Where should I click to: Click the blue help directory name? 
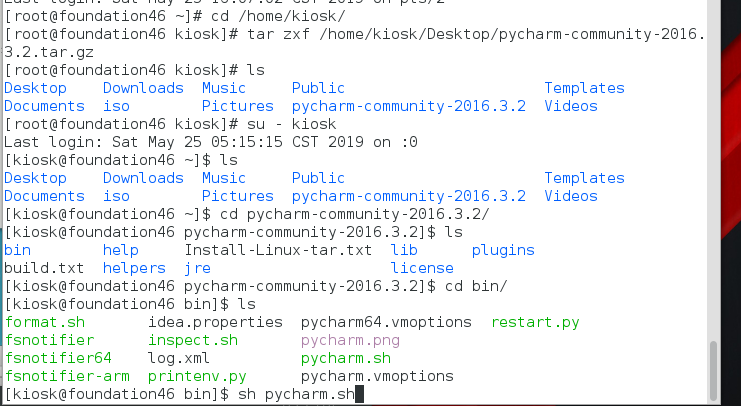click(121, 250)
